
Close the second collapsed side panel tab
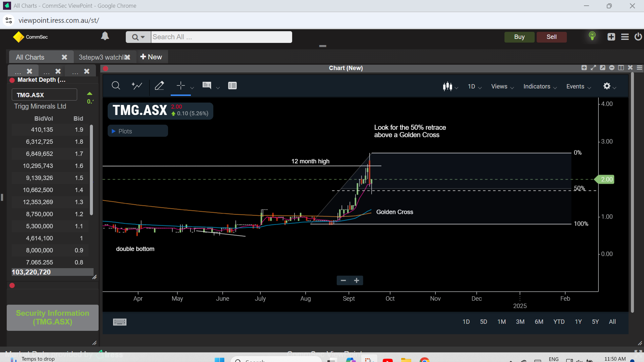pyautogui.click(x=58, y=71)
